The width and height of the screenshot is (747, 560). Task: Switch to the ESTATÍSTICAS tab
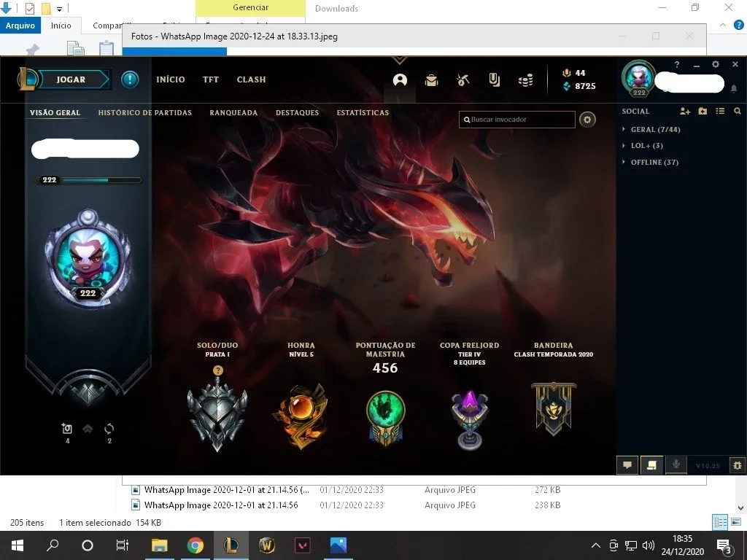(363, 113)
